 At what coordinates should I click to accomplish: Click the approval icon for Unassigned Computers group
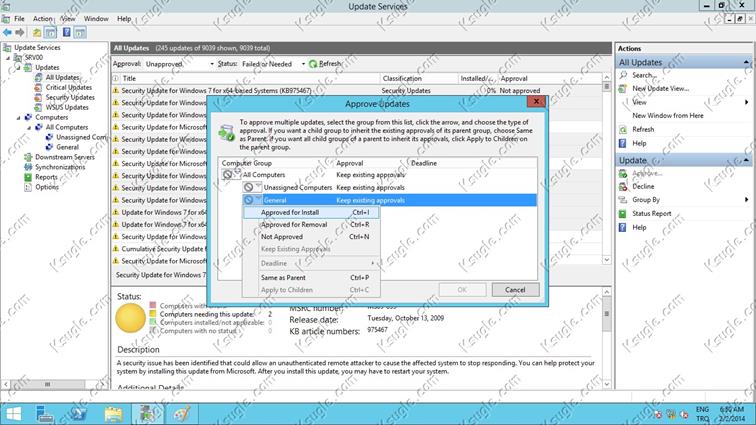(x=252, y=187)
